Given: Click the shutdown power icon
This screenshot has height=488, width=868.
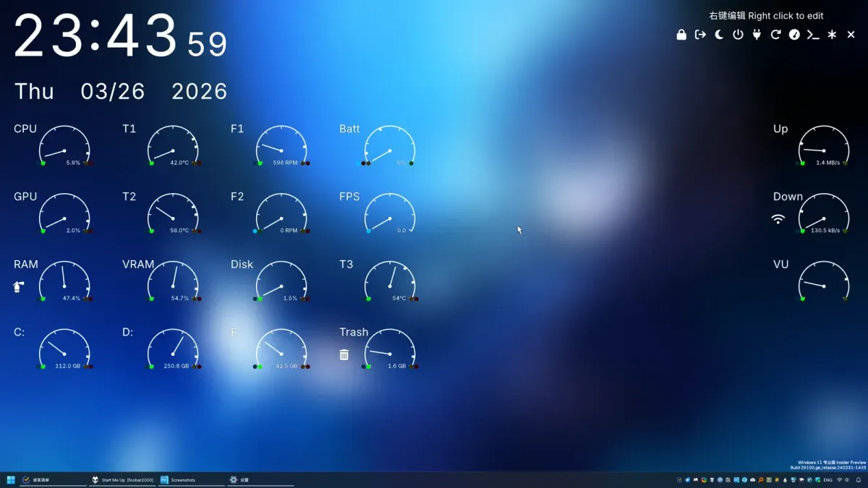Looking at the screenshot, I should point(738,35).
